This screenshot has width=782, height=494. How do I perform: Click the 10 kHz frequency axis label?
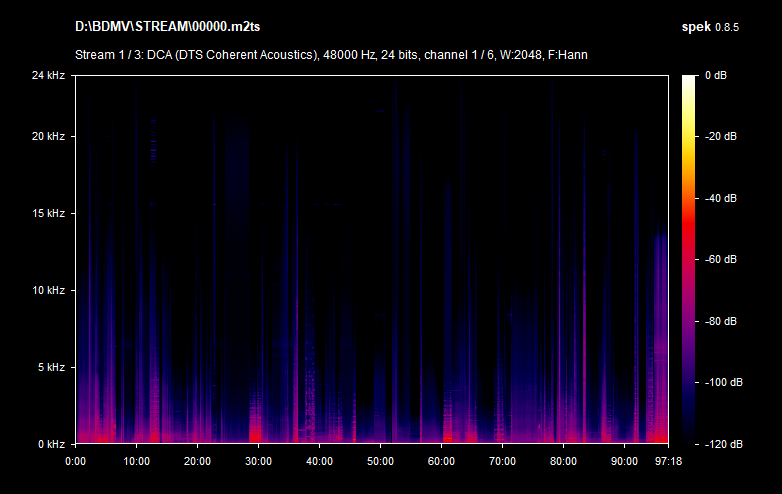tap(47, 290)
